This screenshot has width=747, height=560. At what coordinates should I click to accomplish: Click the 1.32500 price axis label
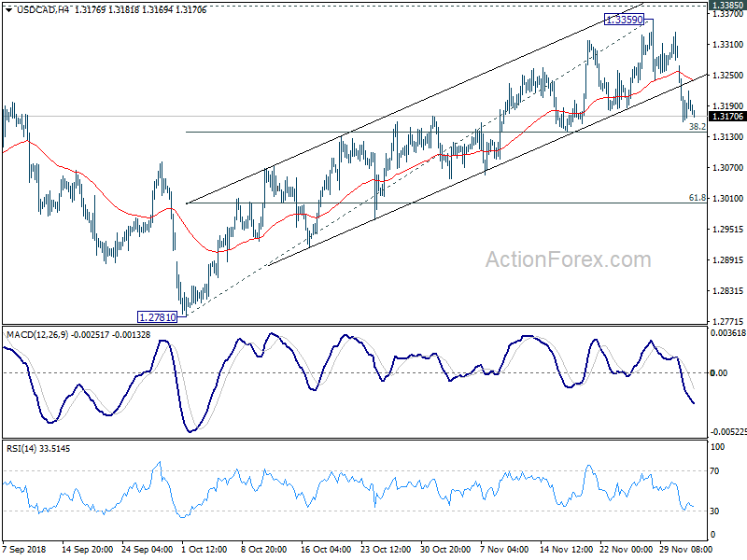727,76
